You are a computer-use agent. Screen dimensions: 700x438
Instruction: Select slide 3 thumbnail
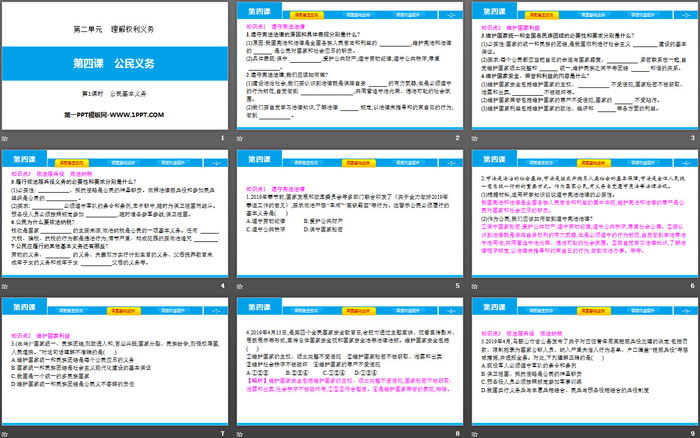pos(585,66)
